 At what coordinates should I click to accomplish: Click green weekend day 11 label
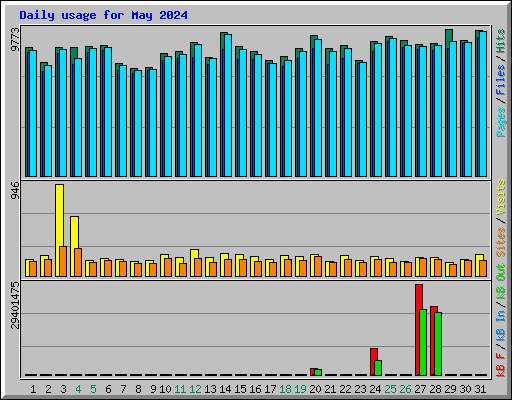pos(180,389)
